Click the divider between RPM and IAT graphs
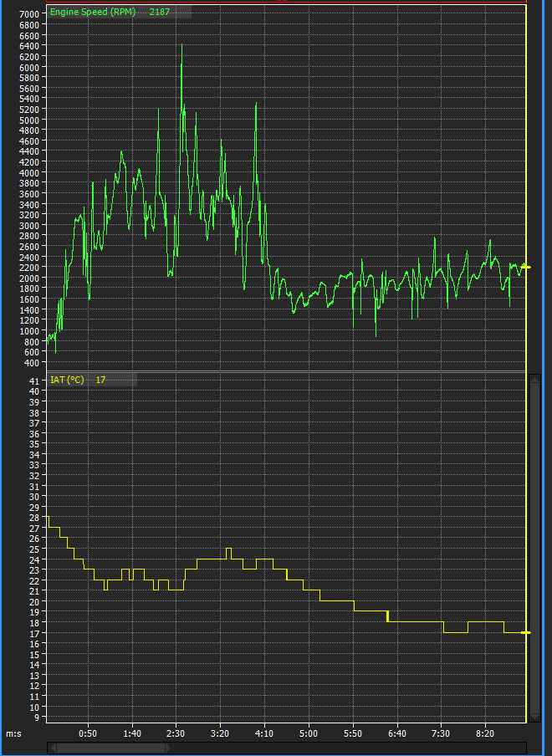 tap(284, 371)
